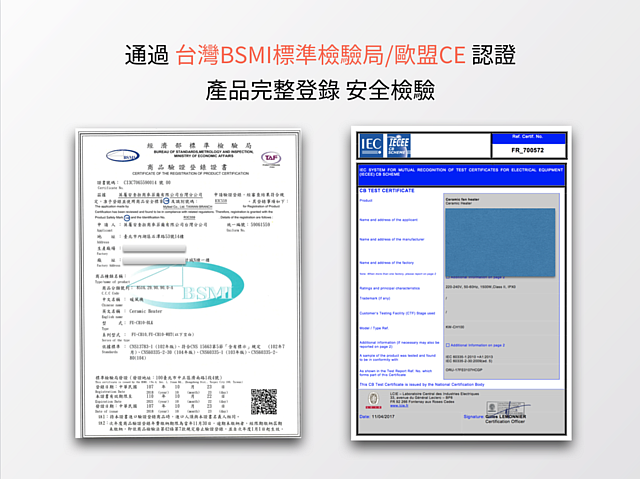Click the blue redacted product block
The height and width of the screenshot is (479, 640).
pyautogui.click(x=500, y=242)
